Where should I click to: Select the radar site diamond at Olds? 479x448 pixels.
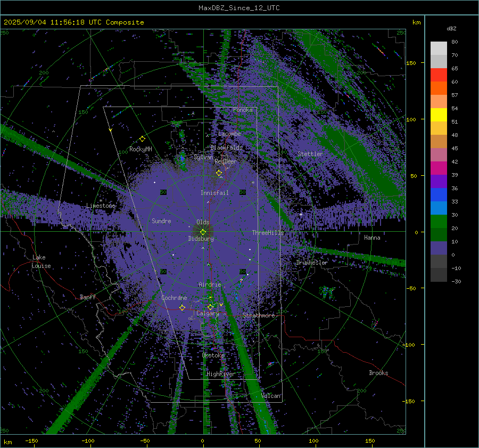[203, 232]
